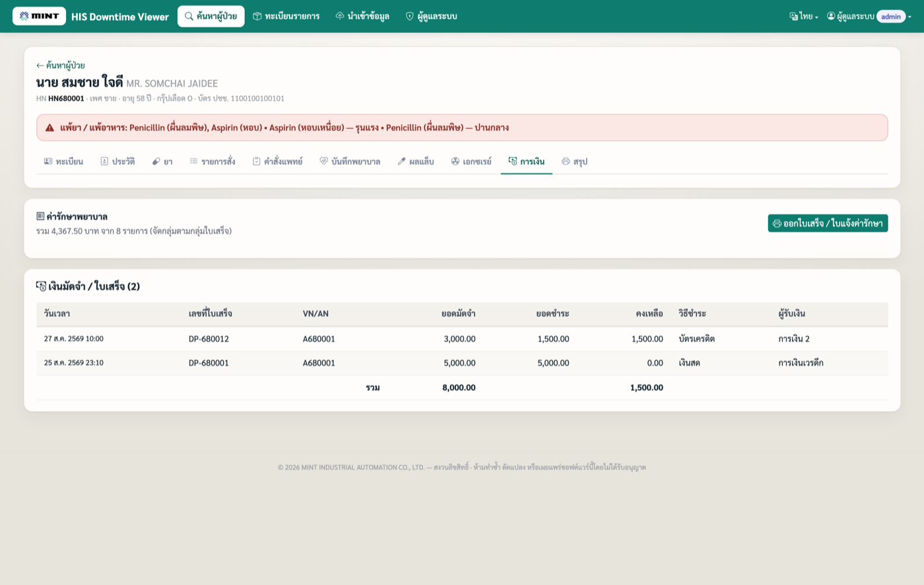Click the magnifier icon in ค้นหาผู้ป่วย
The width and height of the screenshot is (924, 585).
point(189,16)
